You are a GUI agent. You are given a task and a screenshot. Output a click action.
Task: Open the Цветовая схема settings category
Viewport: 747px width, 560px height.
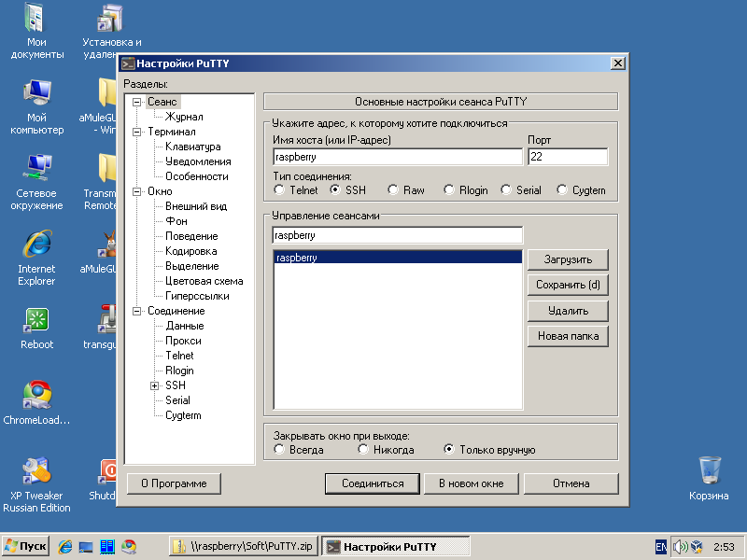click(204, 281)
